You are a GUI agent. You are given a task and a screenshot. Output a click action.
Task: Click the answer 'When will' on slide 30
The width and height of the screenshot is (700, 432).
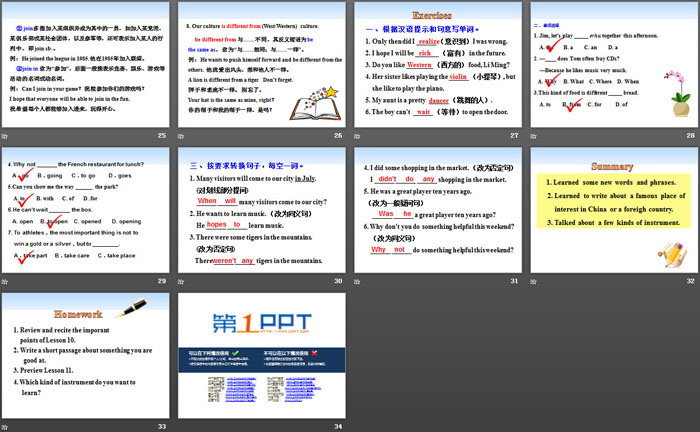click(x=216, y=200)
